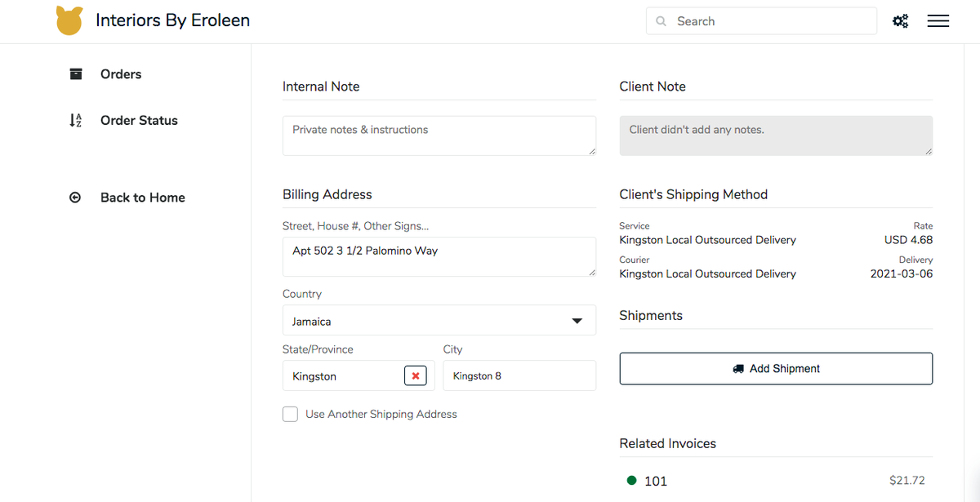Click the Interiors By Eroleen logo icon
Image resolution: width=980 pixels, height=502 pixels.
(x=69, y=21)
